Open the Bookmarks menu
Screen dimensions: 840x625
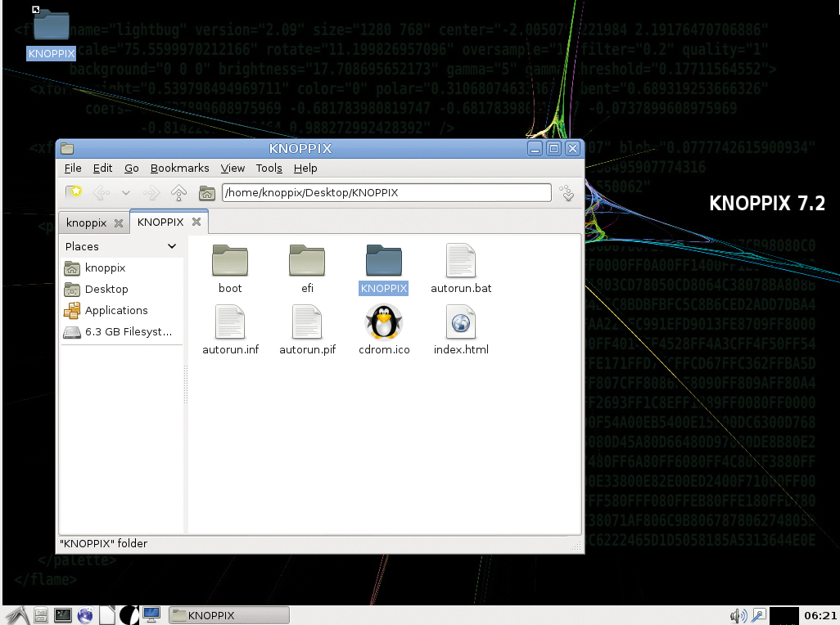[179, 168]
